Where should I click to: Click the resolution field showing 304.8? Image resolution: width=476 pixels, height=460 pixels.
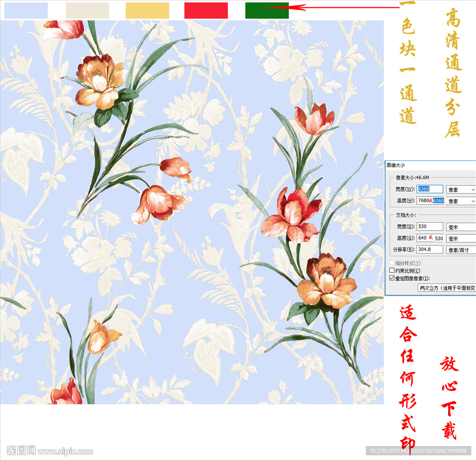tap(430, 249)
